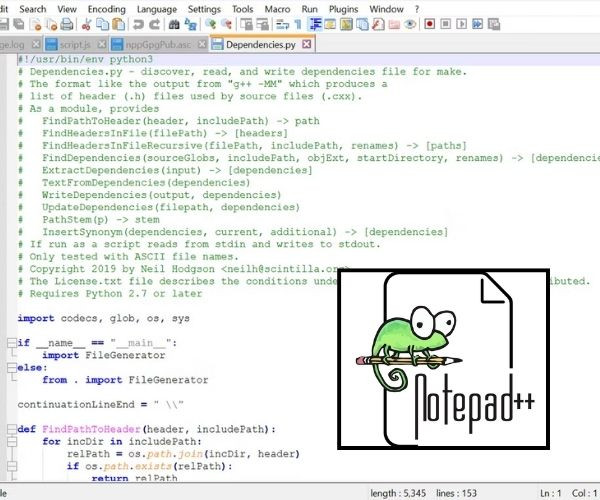Cut selection with the scissors icon
This screenshot has width=600, height=500.
point(86,24)
